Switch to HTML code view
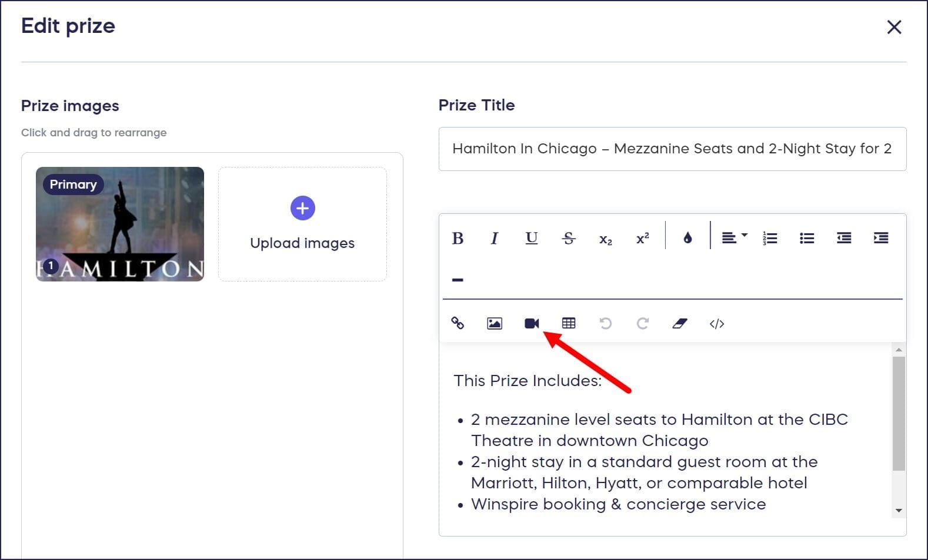 click(x=717, y=324)
